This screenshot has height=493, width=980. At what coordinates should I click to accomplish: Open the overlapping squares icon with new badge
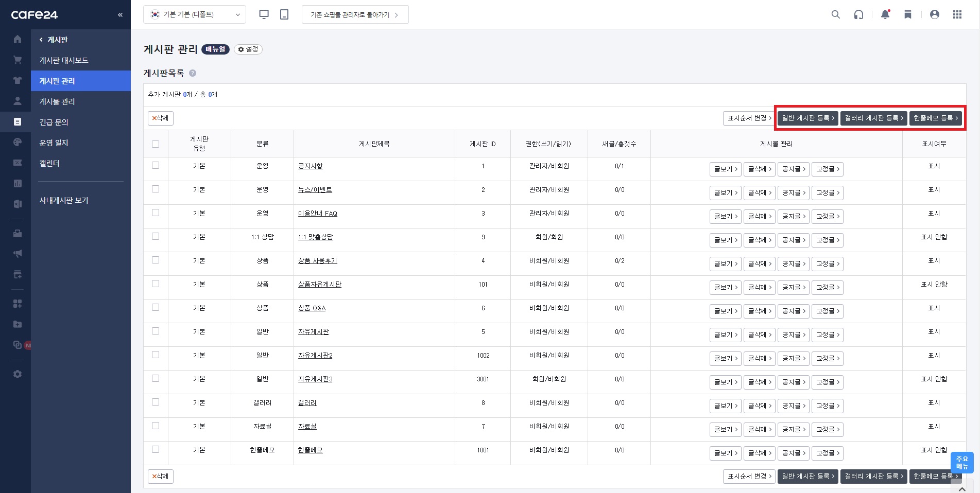coord(18,345)
